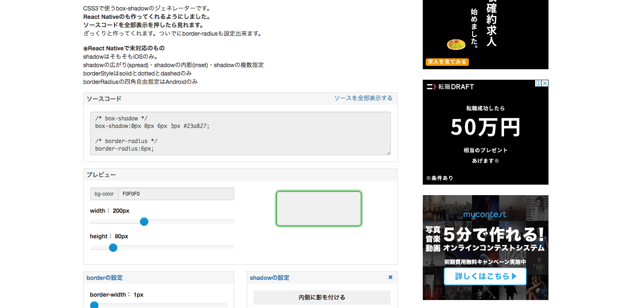Screen dimensions: 644x308
Task: Focus the bg-color hex input field
Action: click(176, 194)
